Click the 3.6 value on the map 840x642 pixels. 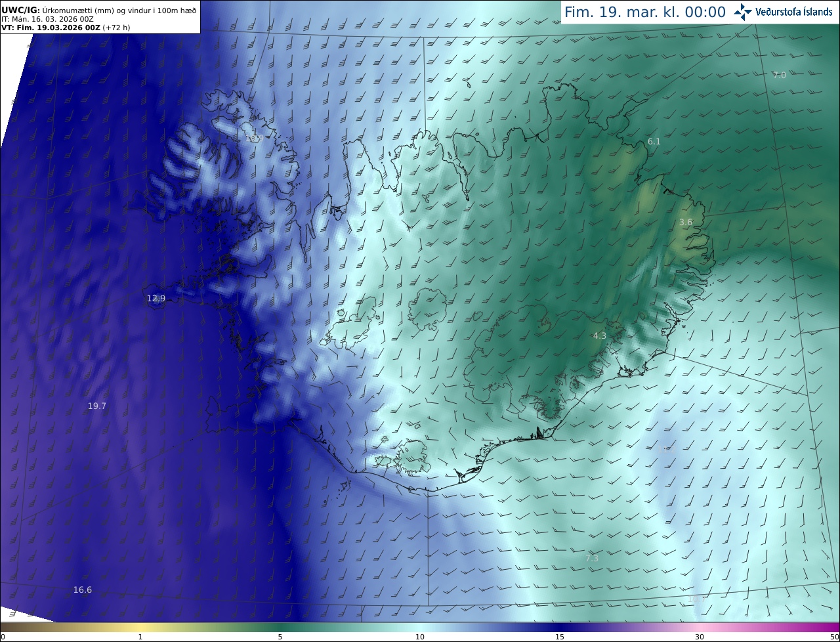point(685,223)
